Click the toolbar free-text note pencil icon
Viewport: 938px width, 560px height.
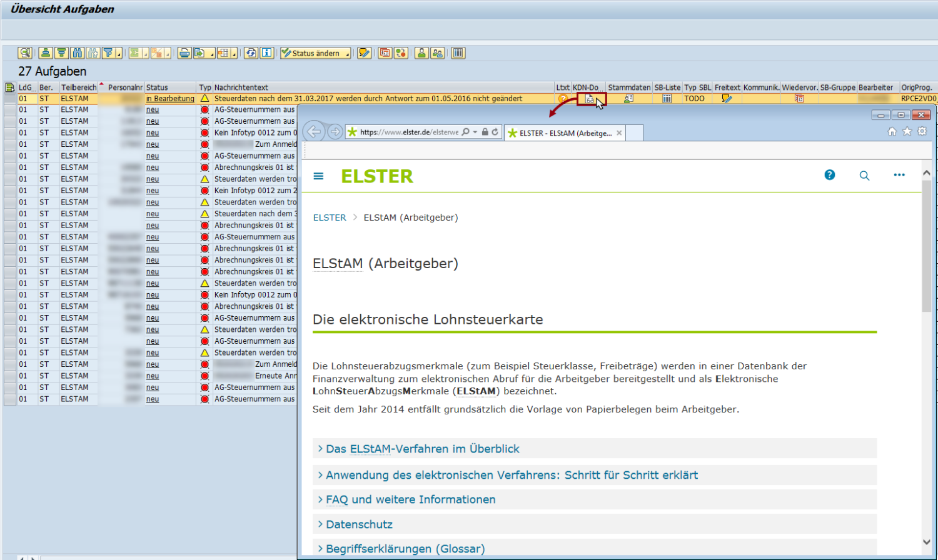[x=365, y=53]
